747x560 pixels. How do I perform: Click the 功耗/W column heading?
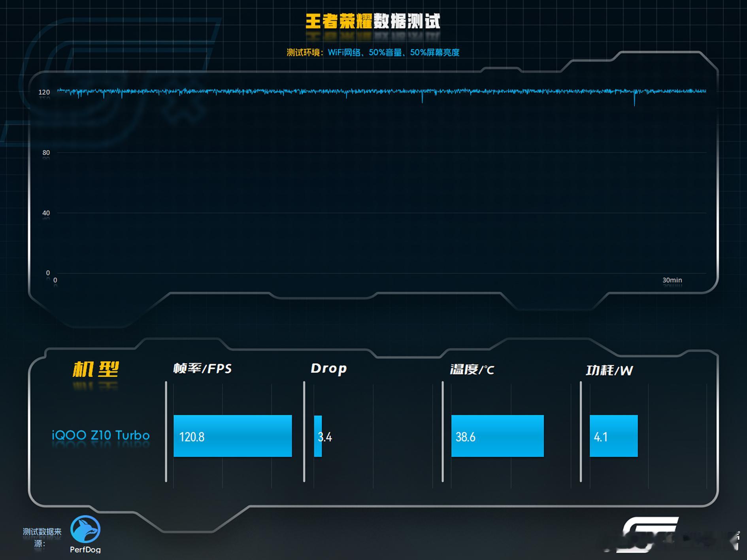tap(609, 370)
